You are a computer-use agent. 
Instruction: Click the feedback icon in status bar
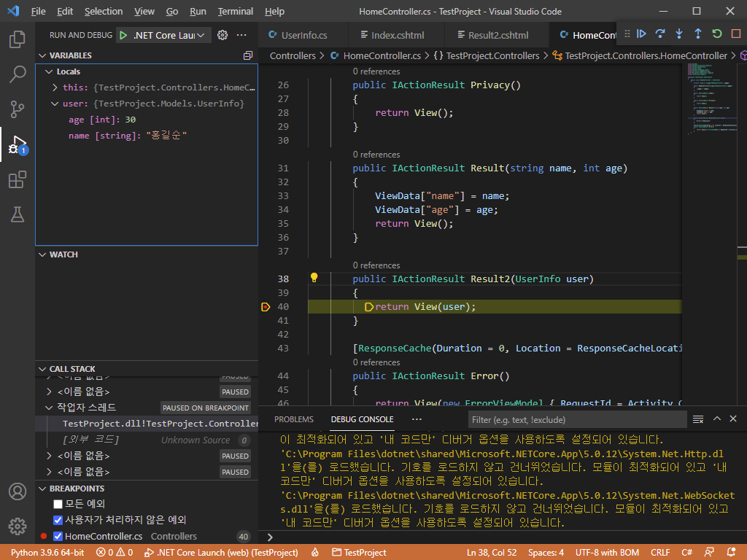point(709,553)
